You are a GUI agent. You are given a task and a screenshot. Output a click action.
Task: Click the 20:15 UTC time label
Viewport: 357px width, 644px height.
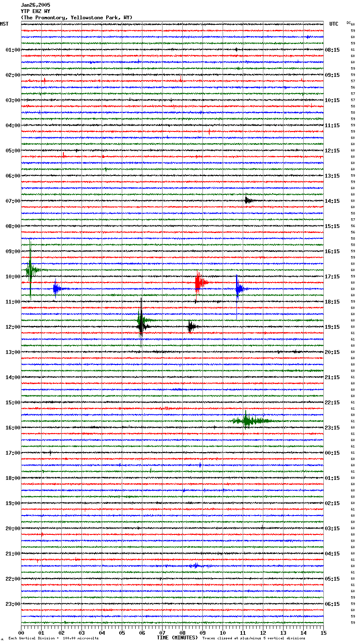click(332, 352)
